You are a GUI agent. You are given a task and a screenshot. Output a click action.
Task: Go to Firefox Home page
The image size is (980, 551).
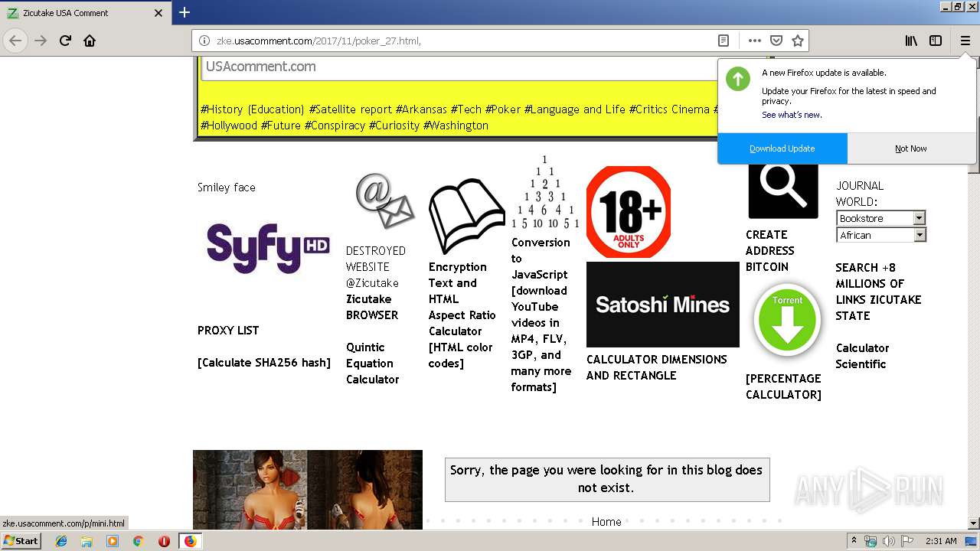point(90,41)
